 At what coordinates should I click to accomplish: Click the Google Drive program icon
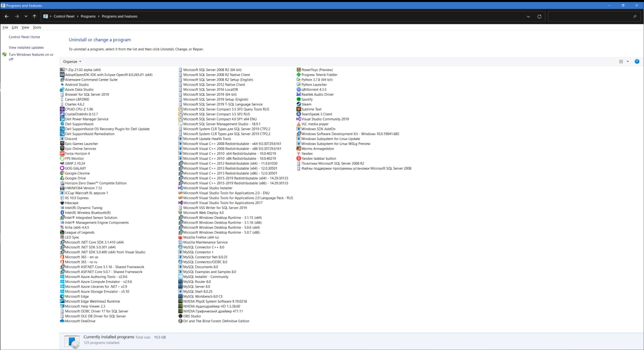click(x=62, y=178)
